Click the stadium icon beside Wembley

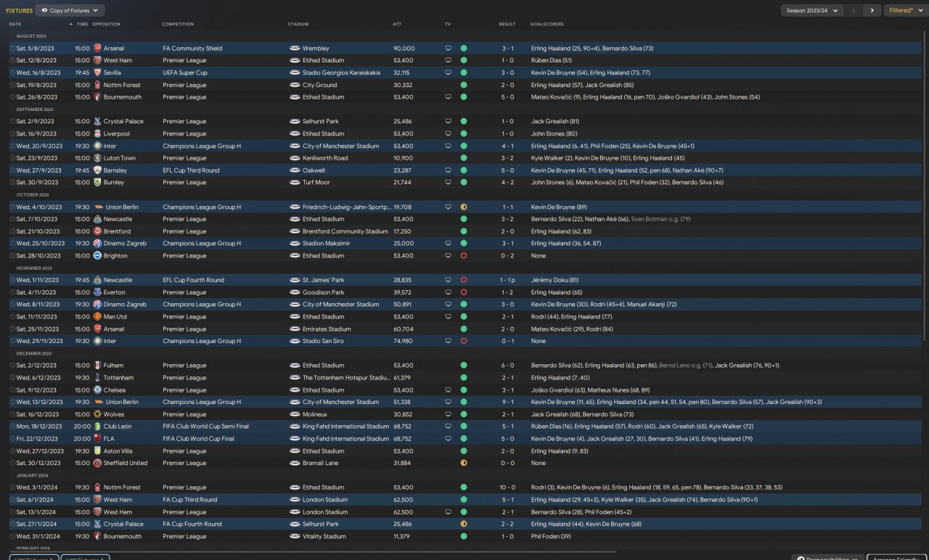pyautogui.click(x=295, y=49)
